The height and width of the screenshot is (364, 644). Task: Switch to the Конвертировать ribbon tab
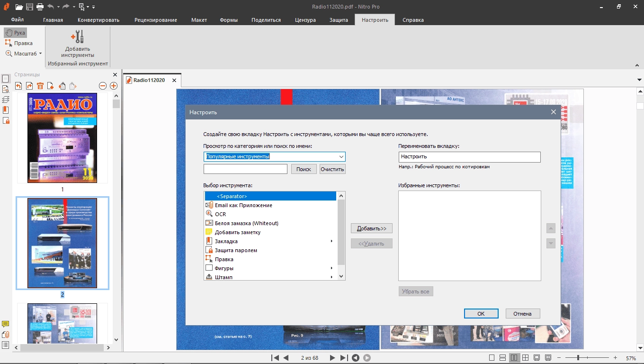coord(98,20)
